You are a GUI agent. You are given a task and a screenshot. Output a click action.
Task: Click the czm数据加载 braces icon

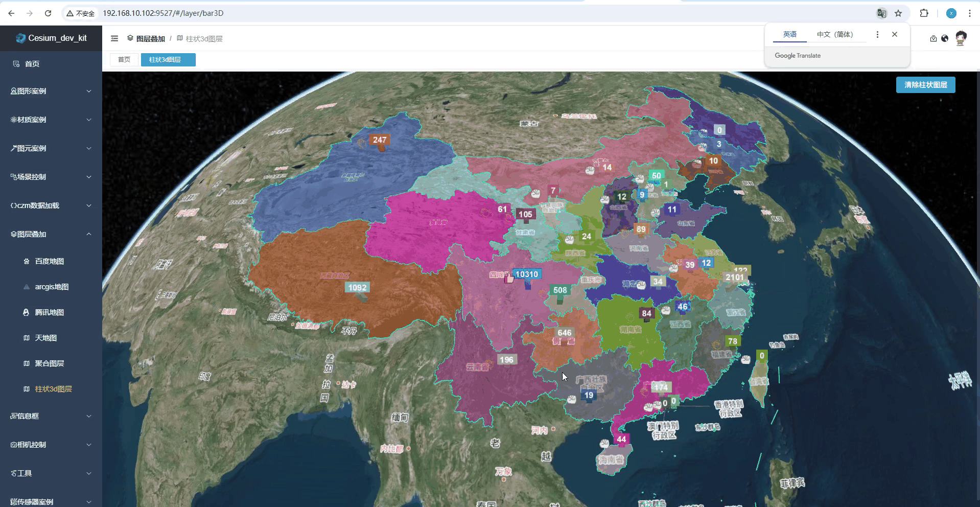[x=14, y=205]
